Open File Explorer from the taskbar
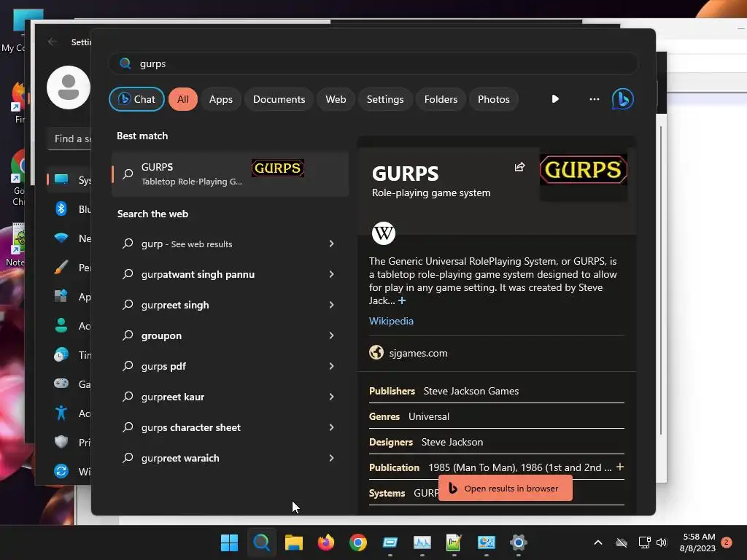This screenshot has height=560, width=747. (293, 542)
